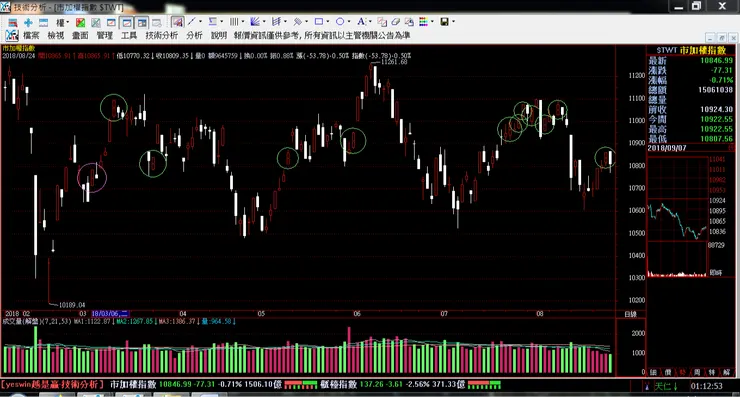This screenshot has height=397, width=740.
Task: Select the fan lines drawing tool
Action: pos(255,22)
